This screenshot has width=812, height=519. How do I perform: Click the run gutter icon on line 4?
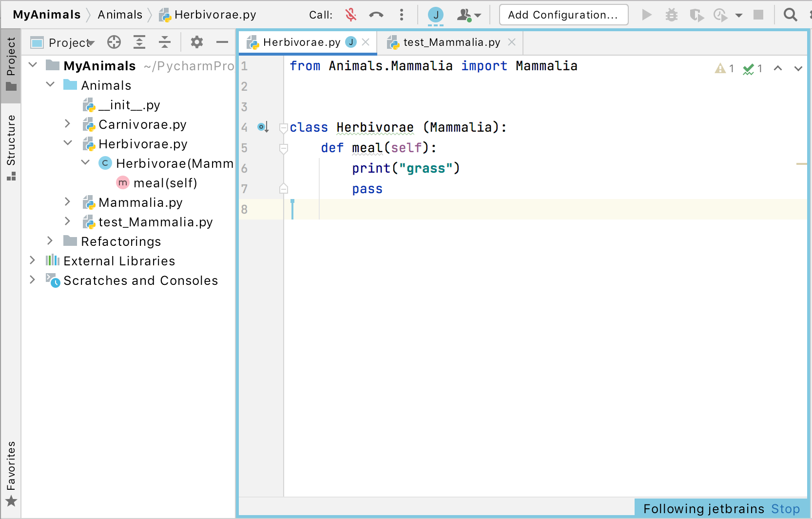coord(262,127)
